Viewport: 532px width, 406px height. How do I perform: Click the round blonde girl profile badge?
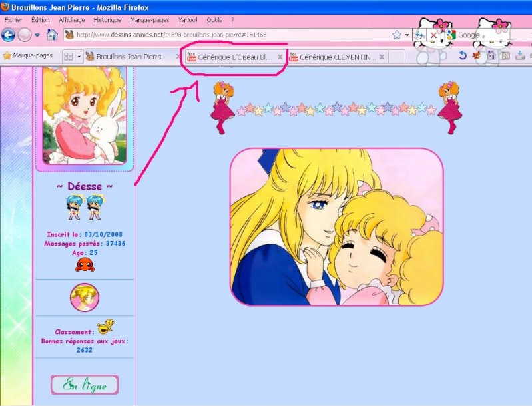click(85, 298)
